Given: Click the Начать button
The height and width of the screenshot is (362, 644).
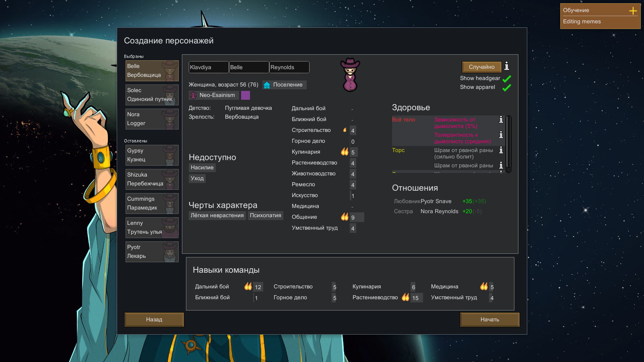Looking at the screenshot, I should pos(490,319).
